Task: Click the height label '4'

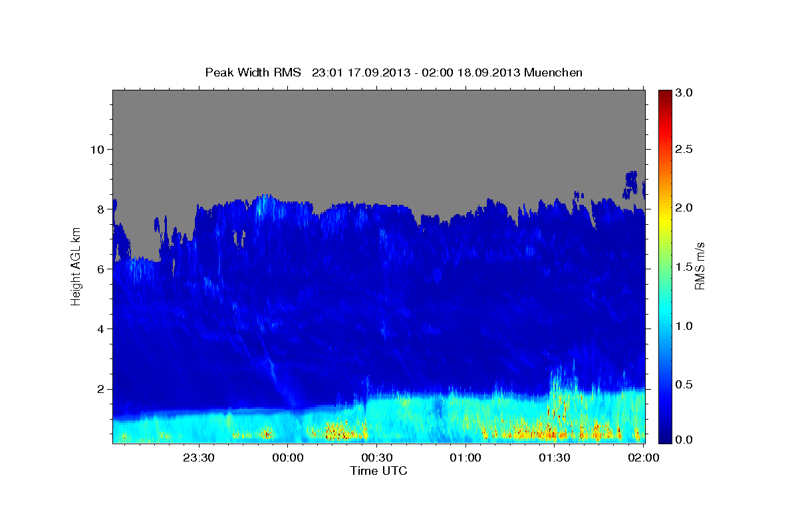Action: point(100,329)
